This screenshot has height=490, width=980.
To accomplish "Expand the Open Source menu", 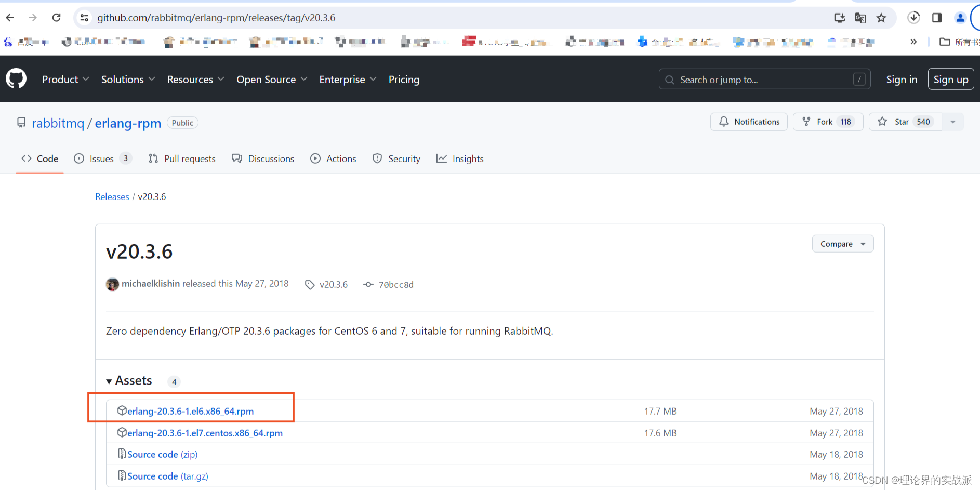I will 272,80.
